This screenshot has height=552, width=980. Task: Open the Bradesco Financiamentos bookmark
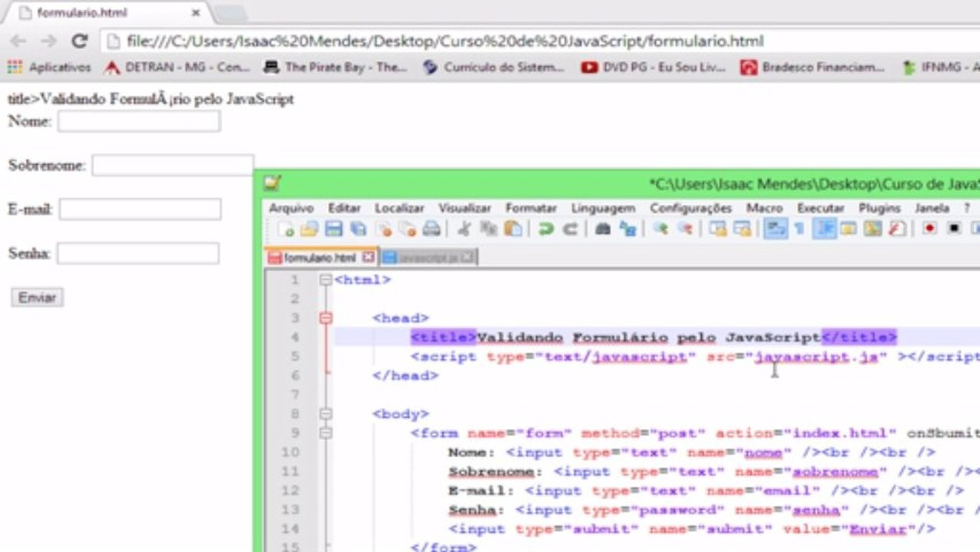[812, 67]
